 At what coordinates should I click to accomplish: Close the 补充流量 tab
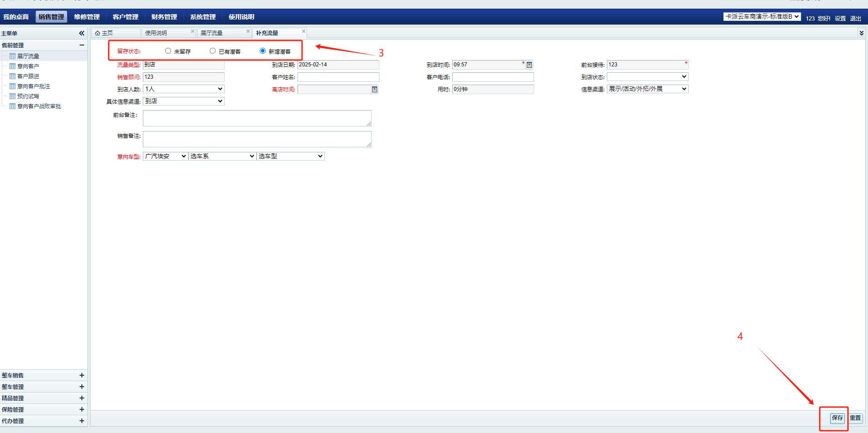(x=303, y=31)
